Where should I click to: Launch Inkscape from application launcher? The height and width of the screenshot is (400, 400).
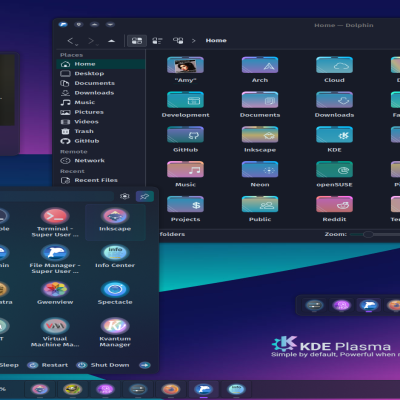click(x=115, y=222)
